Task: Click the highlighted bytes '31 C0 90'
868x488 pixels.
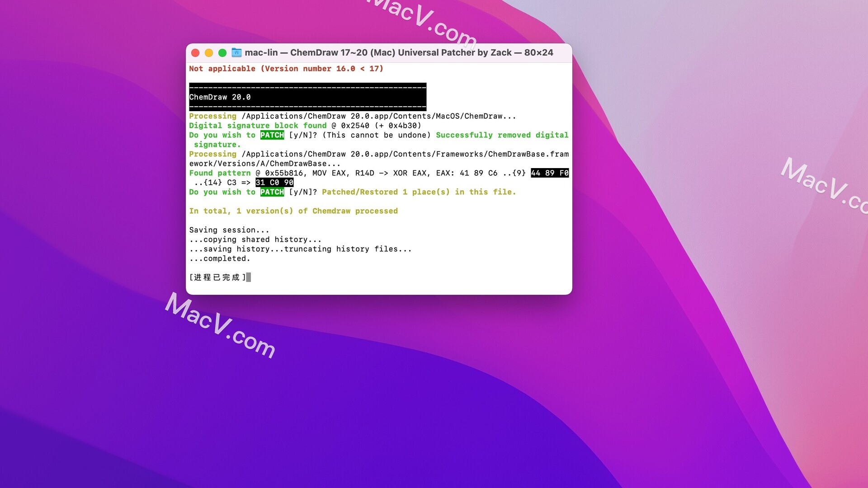Action: (x=274, y=183)
